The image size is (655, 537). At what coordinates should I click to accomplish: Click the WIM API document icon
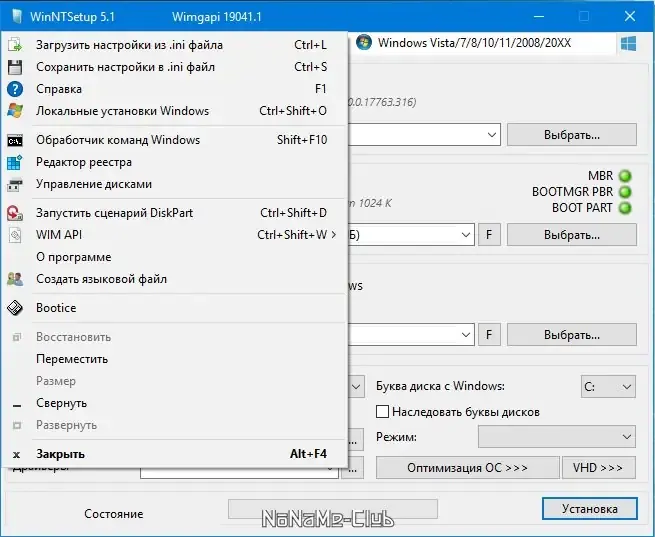point(15,235)
